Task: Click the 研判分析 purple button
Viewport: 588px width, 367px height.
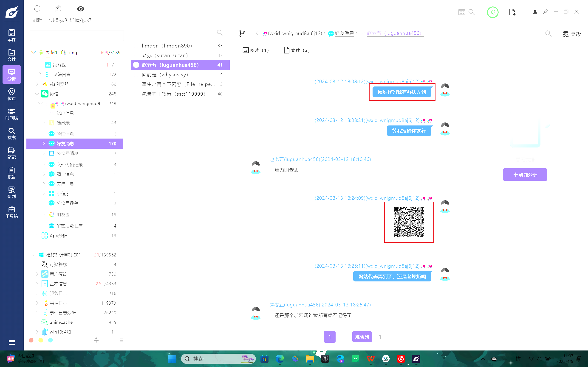Action: point(525,175)
